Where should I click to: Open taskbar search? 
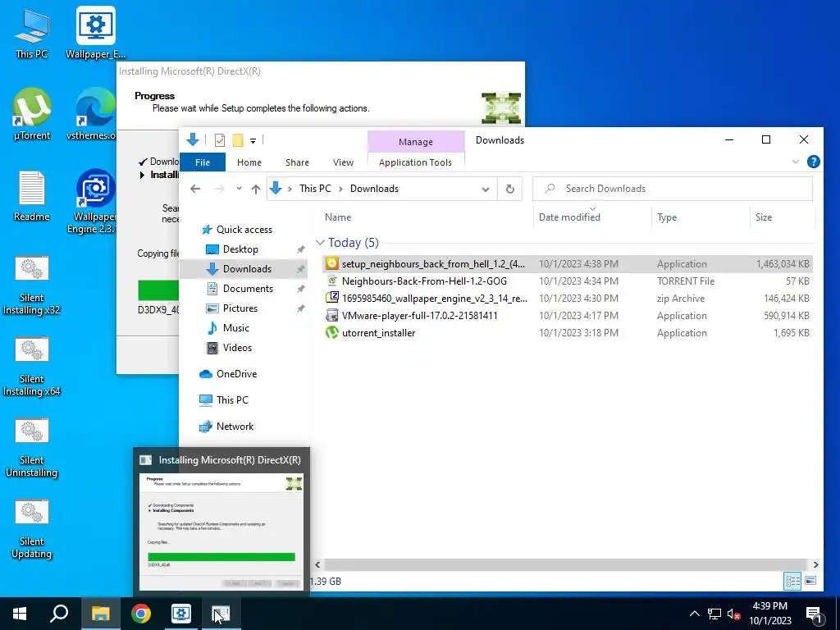coord(59,614)
